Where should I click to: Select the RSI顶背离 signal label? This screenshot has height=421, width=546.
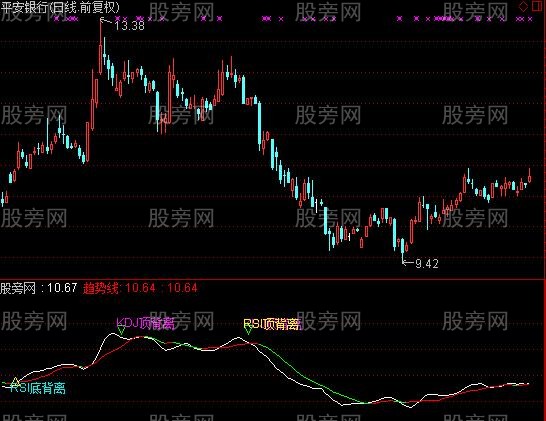pyautogui.click(x=272, y=324)
